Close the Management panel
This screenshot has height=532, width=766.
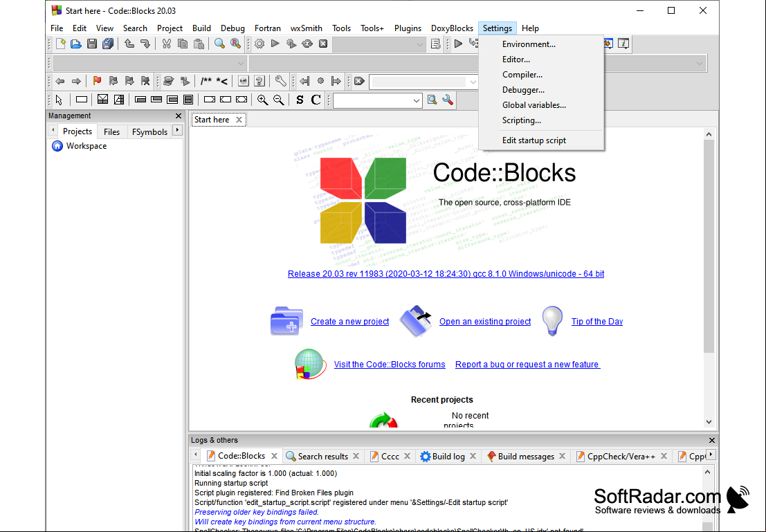click(179, 116)
